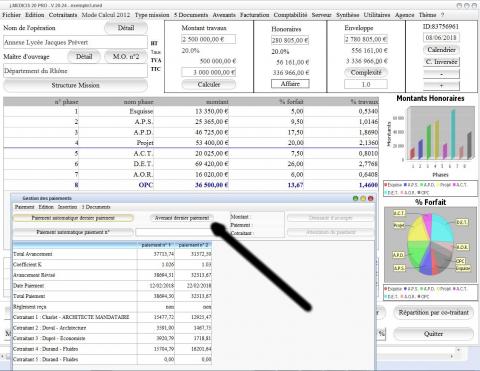This screenshot has height=371, width=480.
Task: Click the Honoraires field 280 805,00 €
Action: point(290,40)
